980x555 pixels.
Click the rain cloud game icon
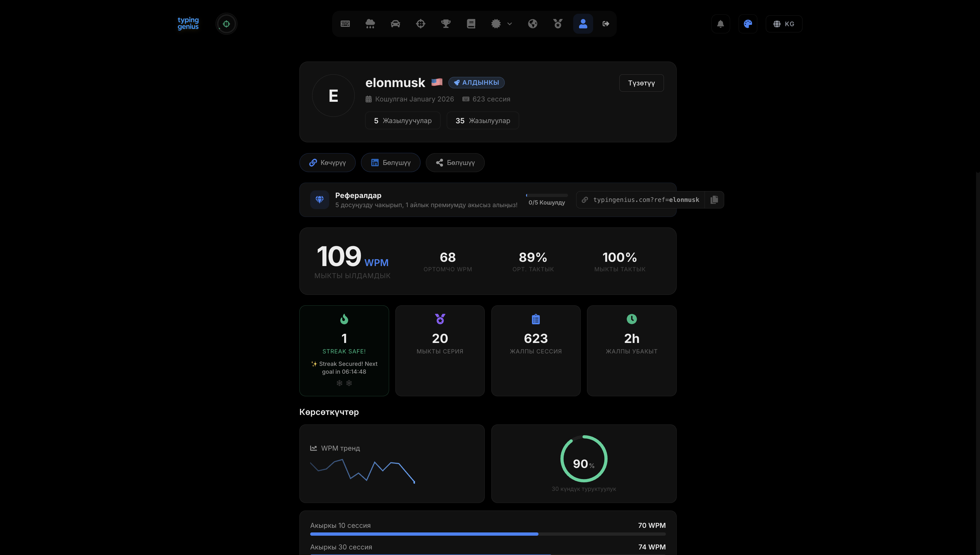pyautogui.click(x=370, y=24)
